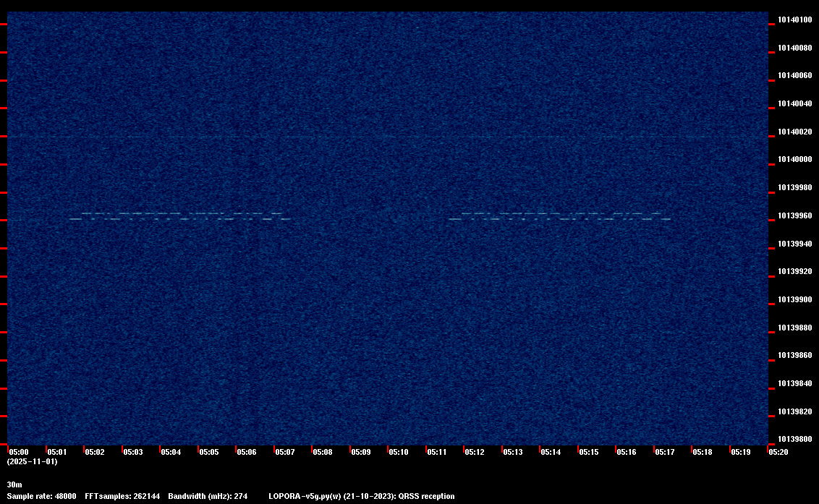Click the 05:10 time label
Image resolution: width=819 pixels, height=504 pixels.
[399, 452]
